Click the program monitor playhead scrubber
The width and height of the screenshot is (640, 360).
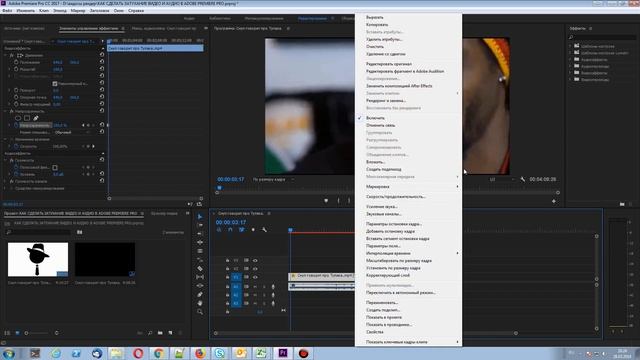pyautogui.click(x=219, y=188)
